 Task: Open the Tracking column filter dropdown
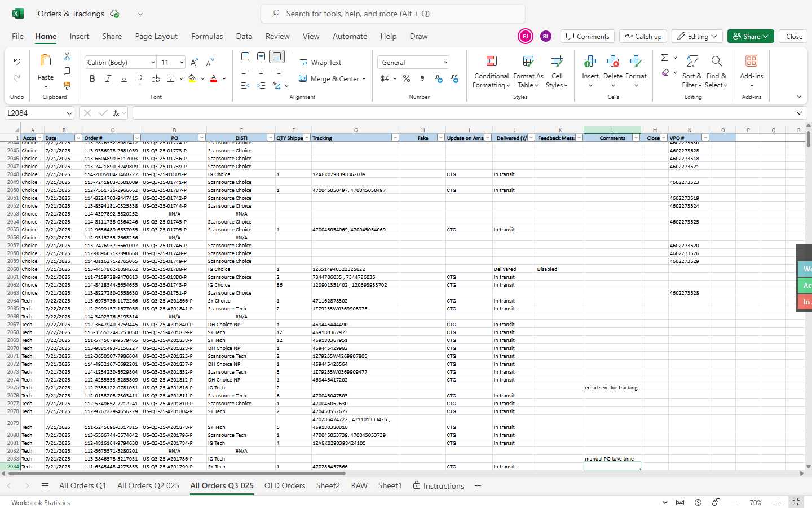pyautogui.click(x=395, y=138)
